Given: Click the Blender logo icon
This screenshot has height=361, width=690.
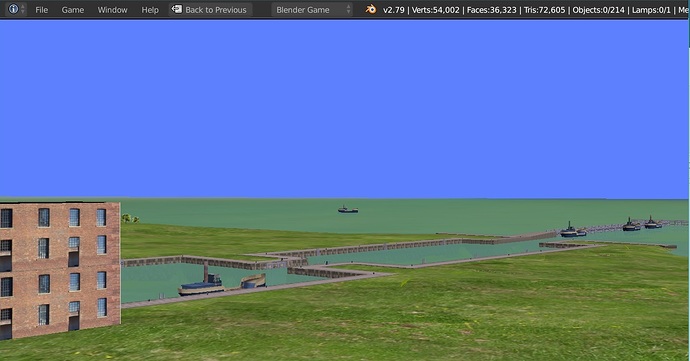Looking at the screenshot, I should 371,9.
